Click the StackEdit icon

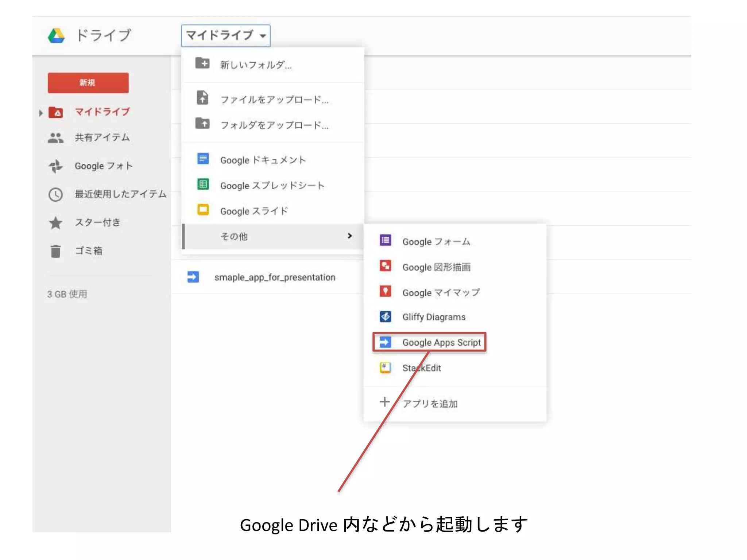(385, 367)
